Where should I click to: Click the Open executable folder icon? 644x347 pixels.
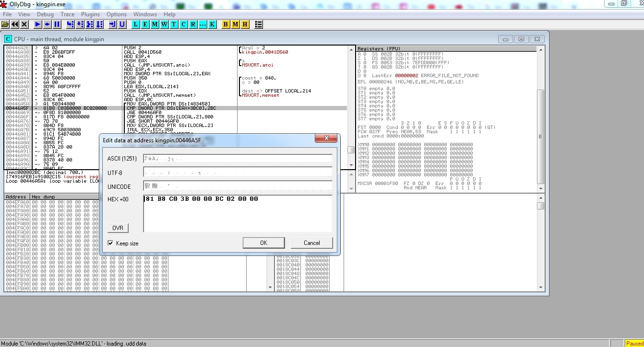tap(5, 24)
